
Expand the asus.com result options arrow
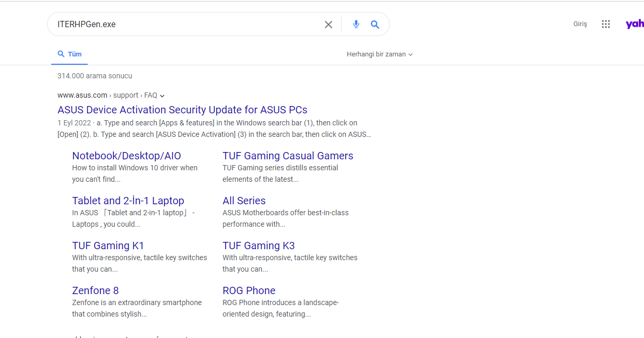(x=162, y=96)
